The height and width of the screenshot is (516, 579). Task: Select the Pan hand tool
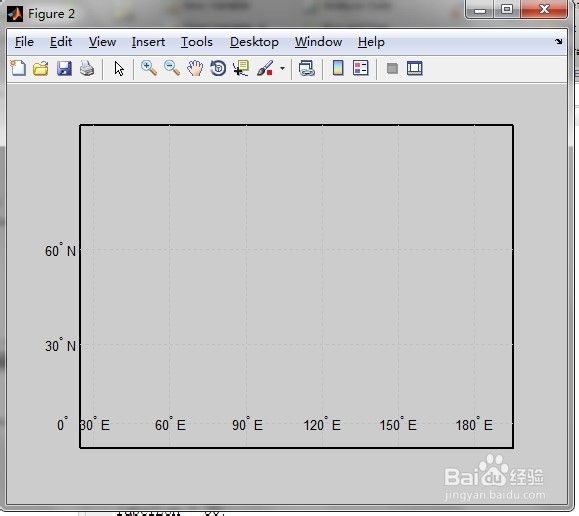pos(195,68)
